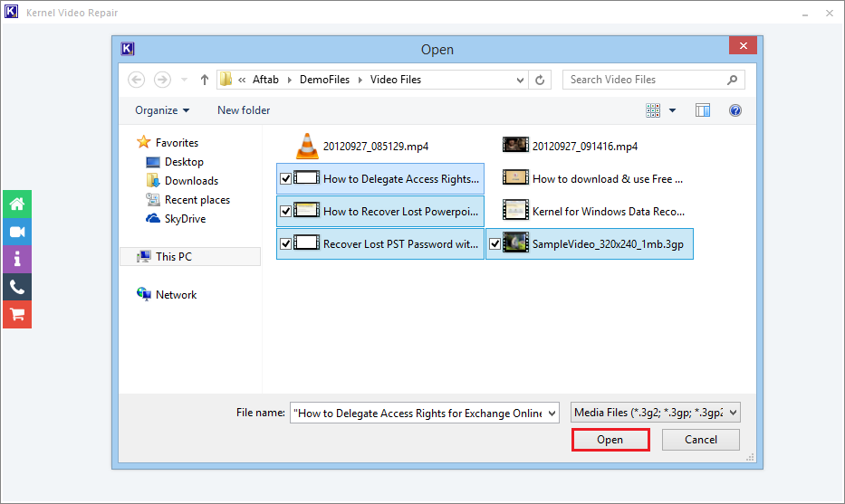Expand hidden path chevron before Aftab
This screenshot has height=504, width=845.
coord(242,80)
